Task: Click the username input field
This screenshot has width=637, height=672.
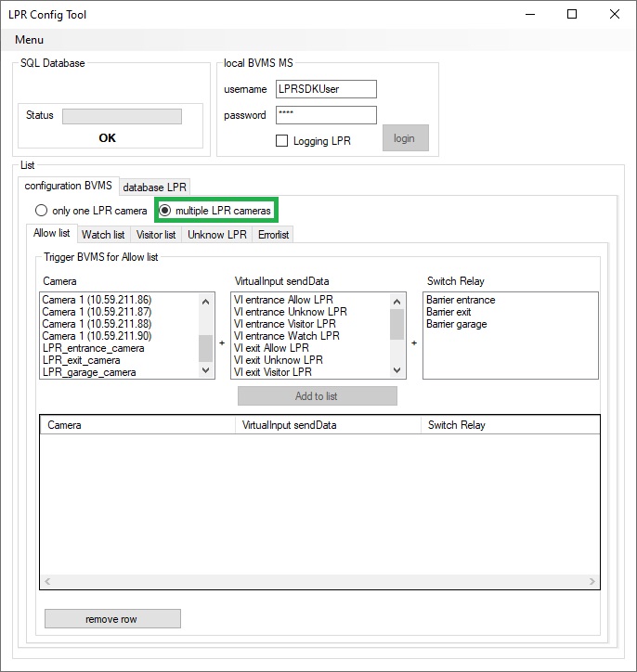Action: (x=326, y=89)
